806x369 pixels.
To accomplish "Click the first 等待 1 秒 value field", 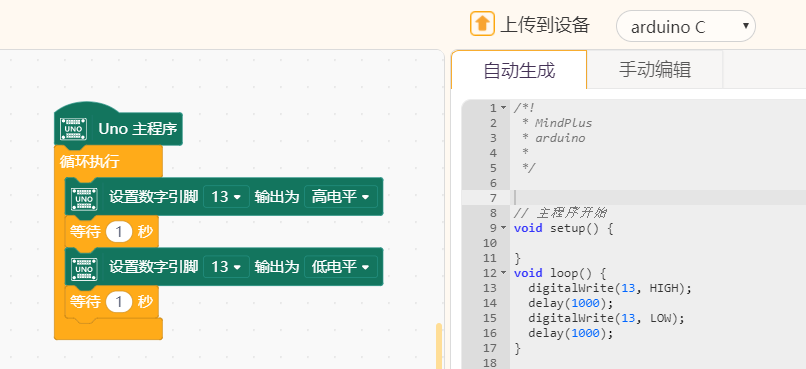I will (119, 232).
